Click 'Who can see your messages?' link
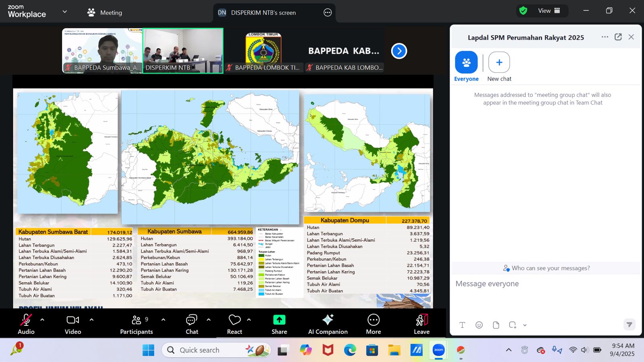644x362 pixels. pos(546,268)
